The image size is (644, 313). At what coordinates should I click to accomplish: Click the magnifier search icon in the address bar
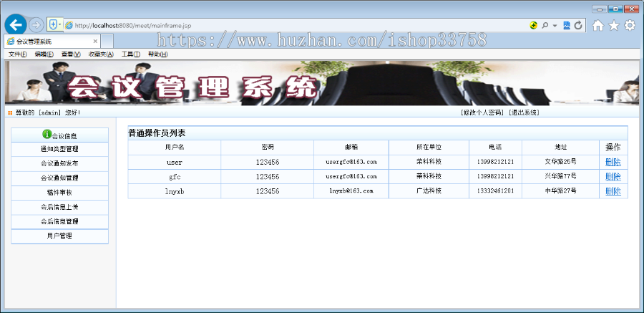pos(545,26)
